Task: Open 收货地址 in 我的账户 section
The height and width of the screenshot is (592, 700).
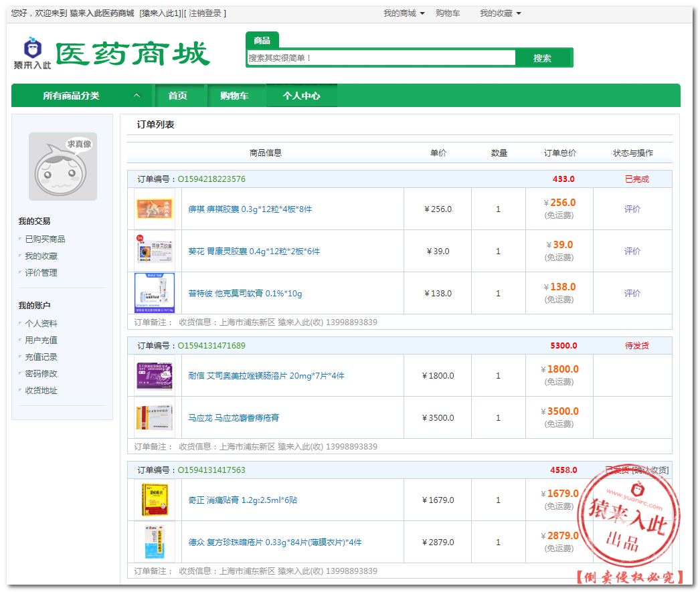Action: [41, 391]
